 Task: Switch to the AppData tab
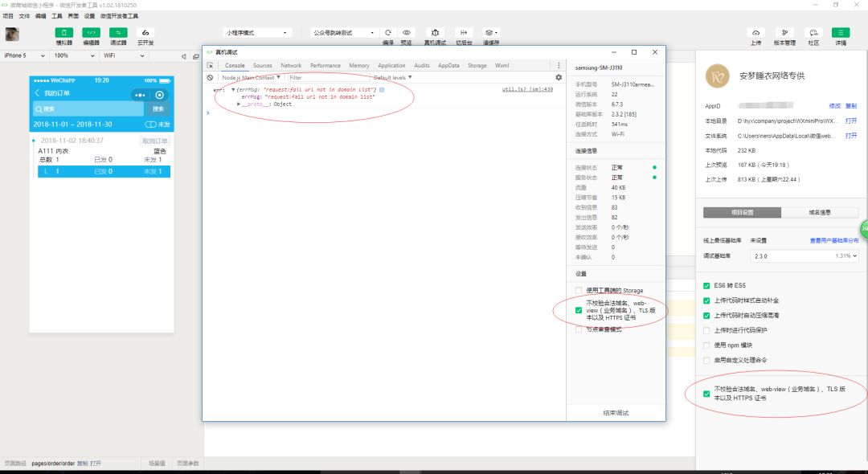point(448,65)
